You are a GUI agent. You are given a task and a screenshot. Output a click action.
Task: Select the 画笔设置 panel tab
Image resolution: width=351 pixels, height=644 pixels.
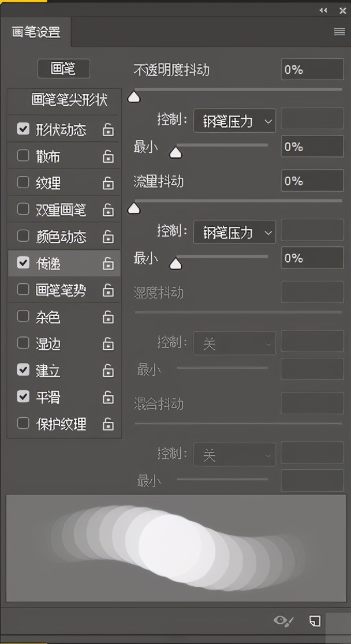[36, 32]
